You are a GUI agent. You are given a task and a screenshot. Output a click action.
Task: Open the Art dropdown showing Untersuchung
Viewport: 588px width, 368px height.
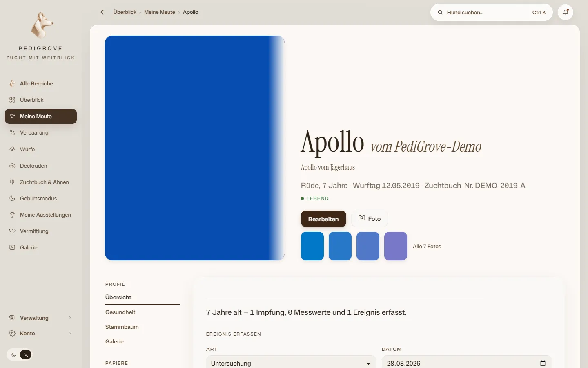[x=291, y=363]
